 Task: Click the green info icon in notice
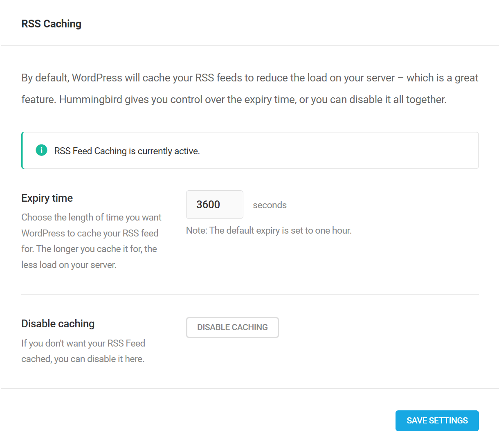click(x=41, y=151)
